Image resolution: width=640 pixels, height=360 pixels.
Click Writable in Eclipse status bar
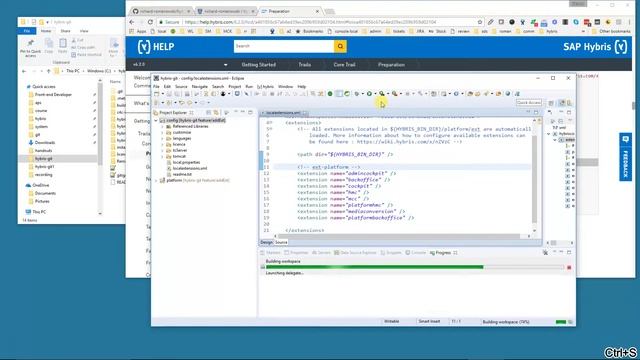coord(391,322)
